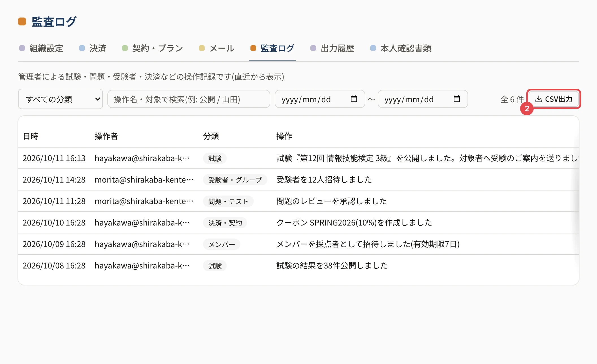Select the 監査ログ tab
Screen dimensions: 597x364
tap(272, 48)
